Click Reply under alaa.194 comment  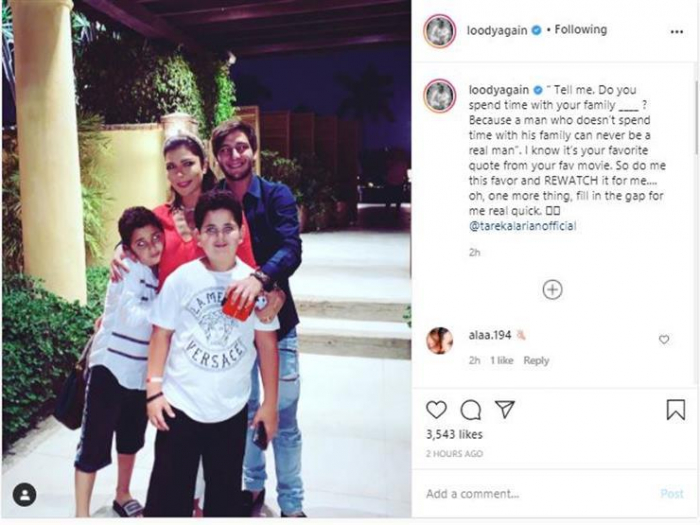pos(536,360)
